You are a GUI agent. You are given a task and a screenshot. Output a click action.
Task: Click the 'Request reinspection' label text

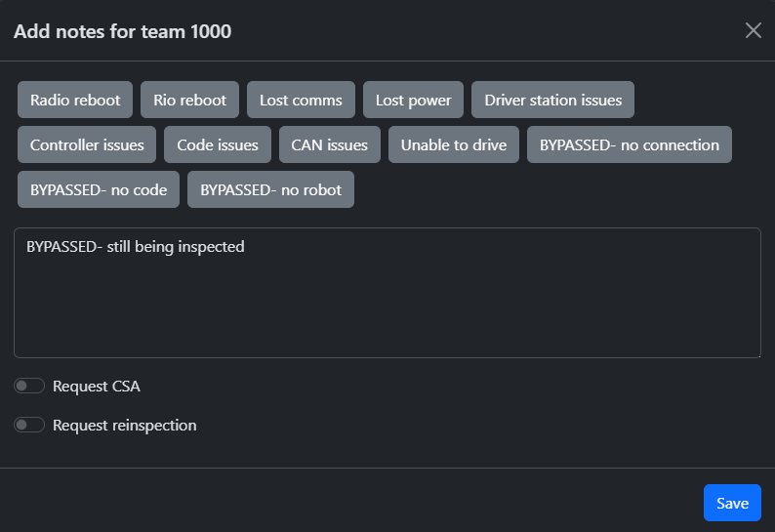124,425
